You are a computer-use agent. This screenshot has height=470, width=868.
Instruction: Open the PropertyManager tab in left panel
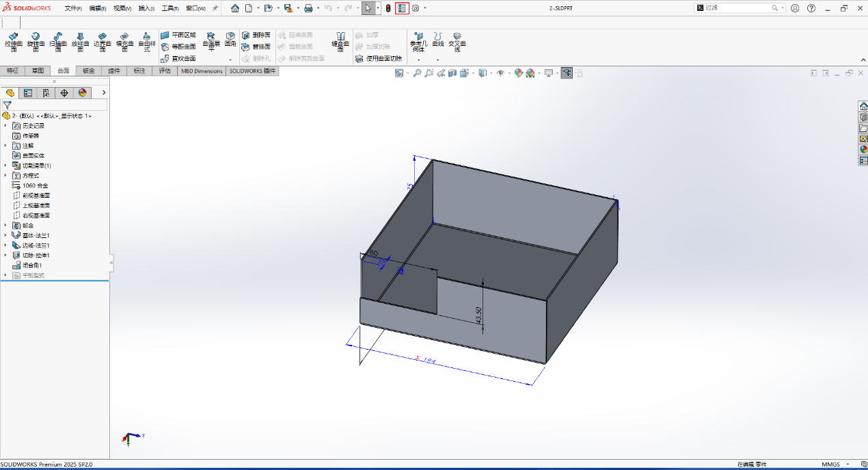coord(28,93)
